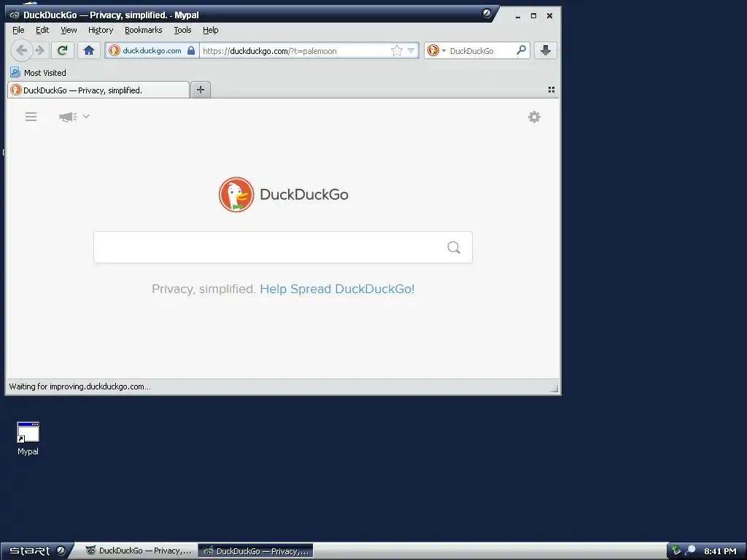Open a new tab with plus button
The image size is (747, 560).
point(201,90)
